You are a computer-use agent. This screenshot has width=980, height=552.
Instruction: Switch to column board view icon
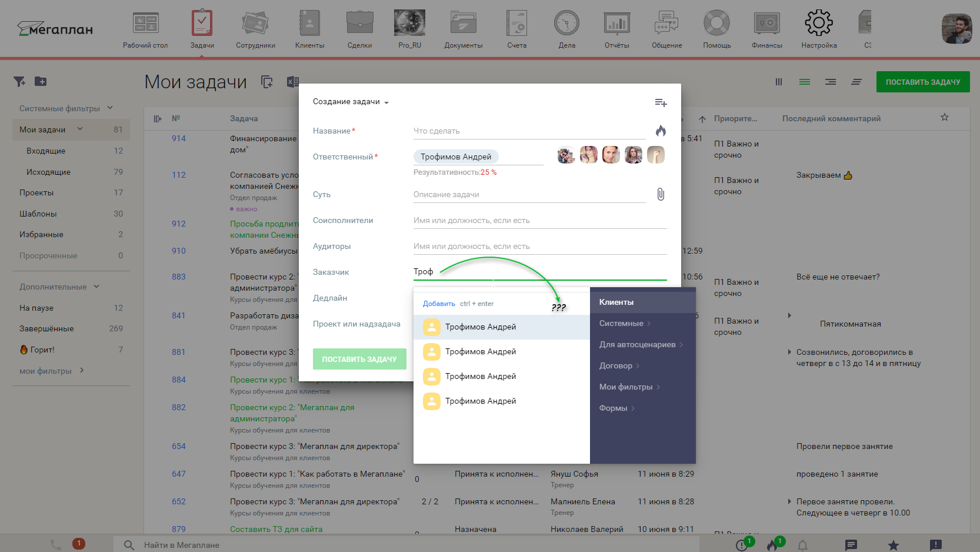pos(779,82)
